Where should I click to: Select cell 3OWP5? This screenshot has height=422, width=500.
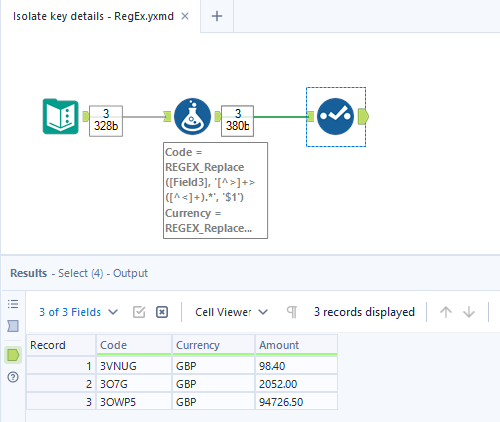click(x=134, y=402)
